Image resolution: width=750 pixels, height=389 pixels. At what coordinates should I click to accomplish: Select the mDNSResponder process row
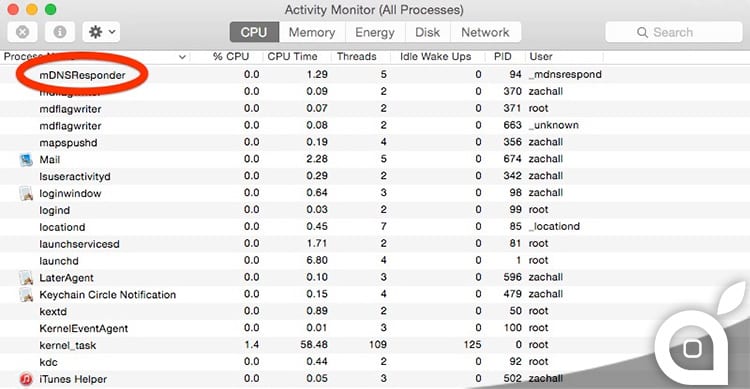(375, 75)
